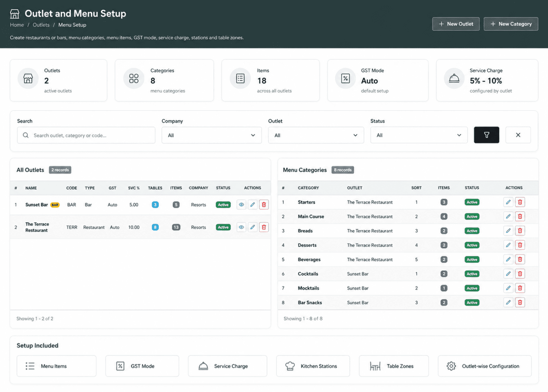This screenshot has height=392, width=548.
Task: Click the SORT column header
Action: point(416,188)
